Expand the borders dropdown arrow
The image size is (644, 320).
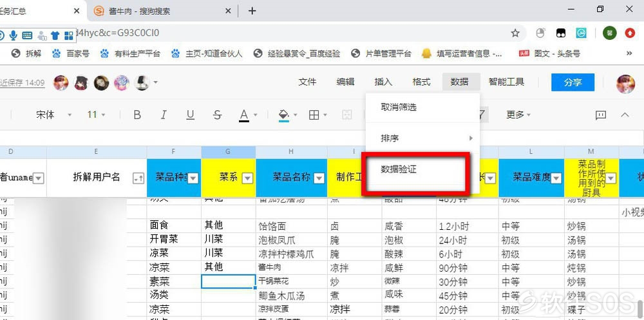(x=325, y=115)
